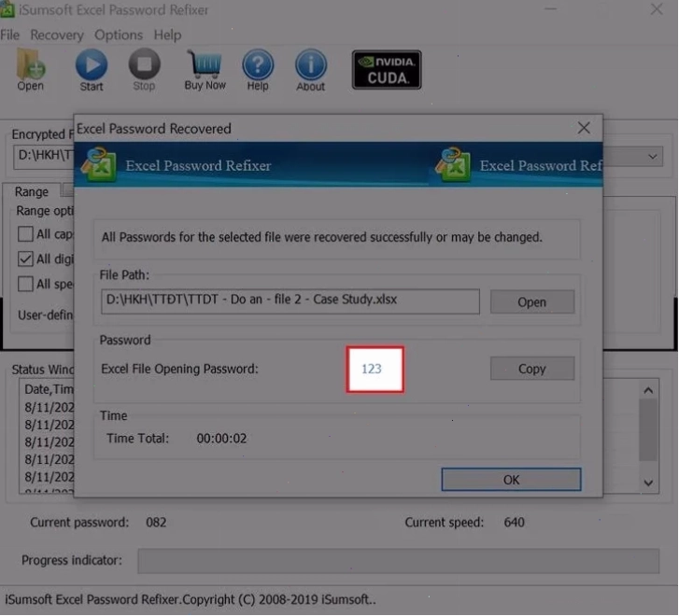Screen dimensions: 679x616
Task: Expand the recovery type dropdown in the main window
Action: 652,157
